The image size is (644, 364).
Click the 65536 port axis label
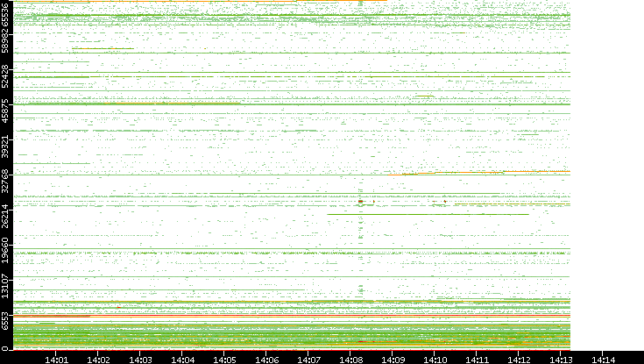point(6,14)
